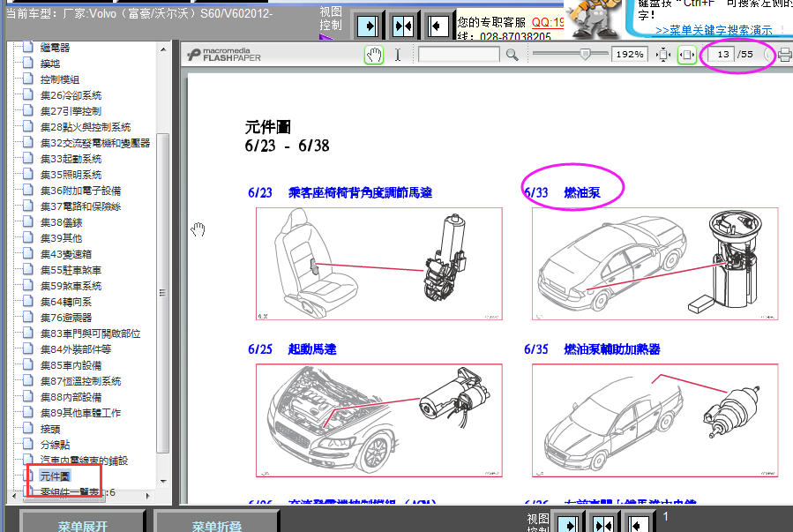This screenshot has height=532, width=793.
Task: Open tree item 集28點火與控制系統
Action: pyautogui.click(x=86, y=127)
